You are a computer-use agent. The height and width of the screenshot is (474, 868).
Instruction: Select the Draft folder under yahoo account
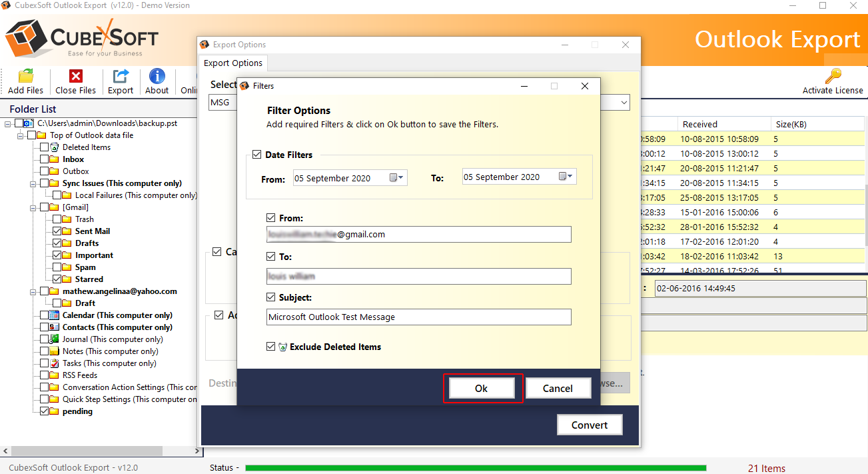click(85, 303)
